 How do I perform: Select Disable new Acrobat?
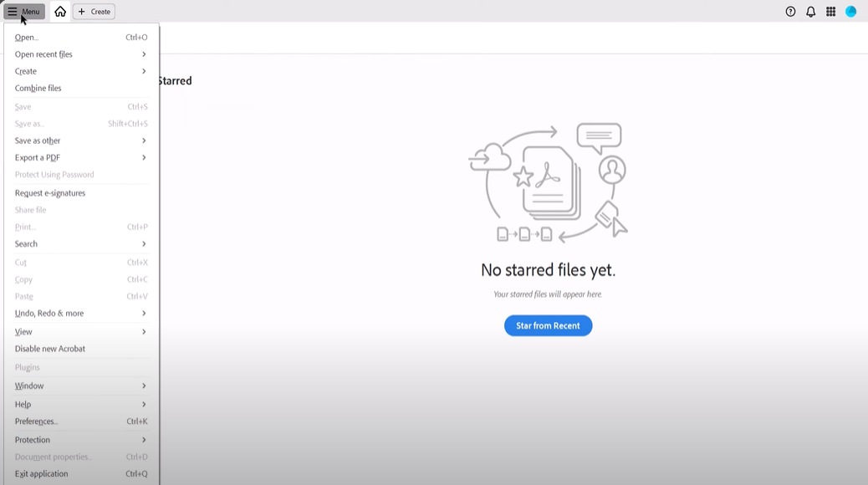point(81,349)
